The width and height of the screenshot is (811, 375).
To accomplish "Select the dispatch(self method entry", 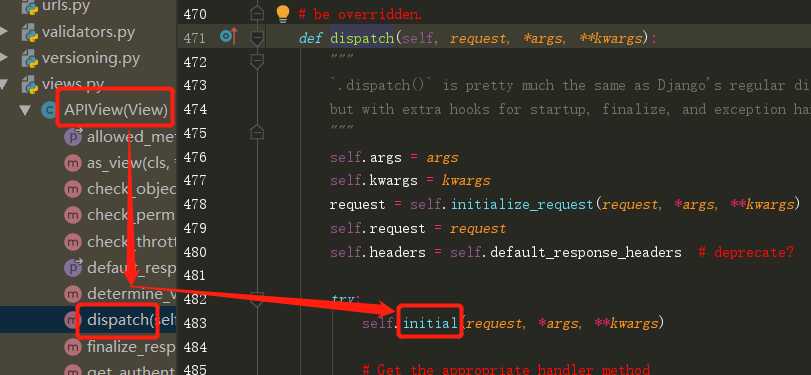I will [x=131, y=320].
